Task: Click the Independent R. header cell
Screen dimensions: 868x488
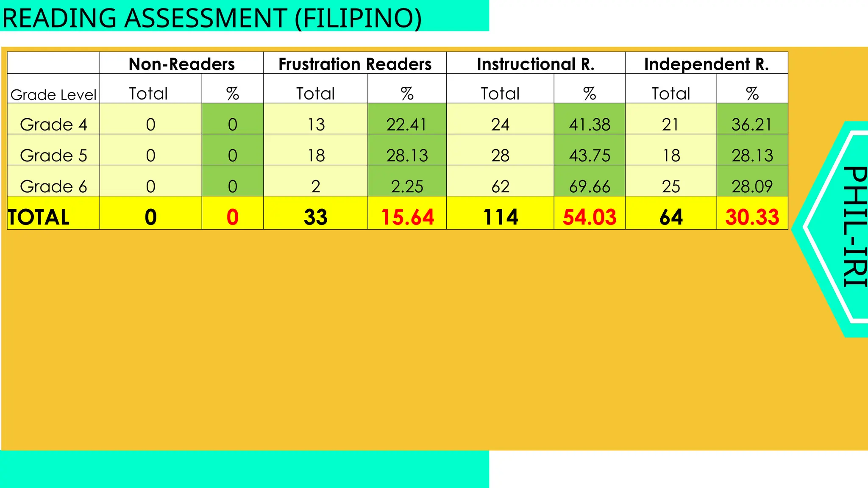Action: (x=706, y=64)
